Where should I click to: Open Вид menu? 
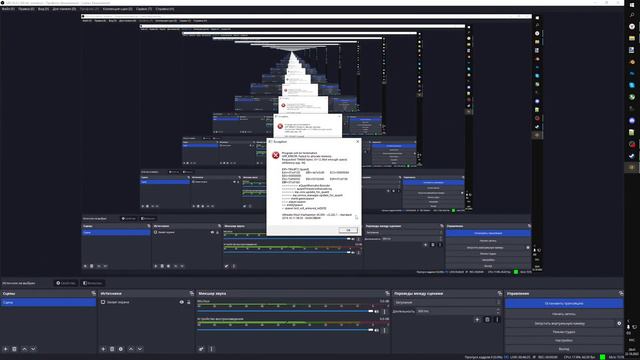pos(43,9)
